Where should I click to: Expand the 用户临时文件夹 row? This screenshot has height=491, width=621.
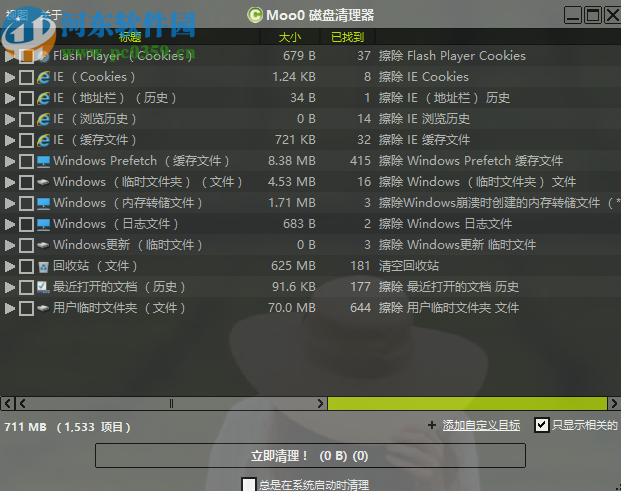[10, 308]
